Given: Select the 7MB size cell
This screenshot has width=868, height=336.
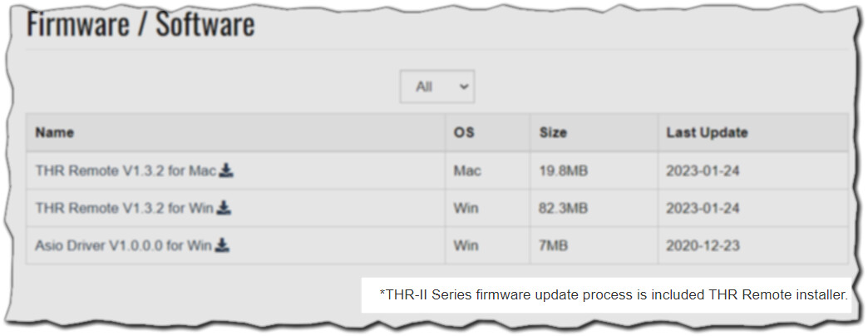Looking at the screenshot, I should pyautogui.click(x=555, y=245).
